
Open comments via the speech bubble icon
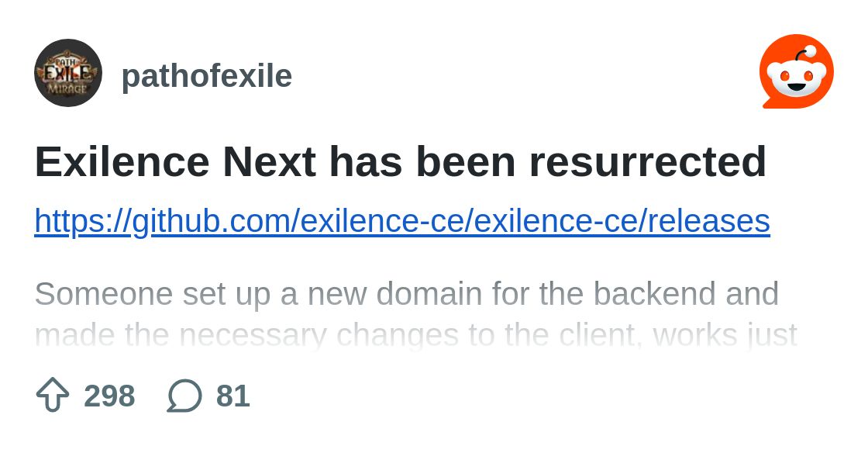point(184,396)
